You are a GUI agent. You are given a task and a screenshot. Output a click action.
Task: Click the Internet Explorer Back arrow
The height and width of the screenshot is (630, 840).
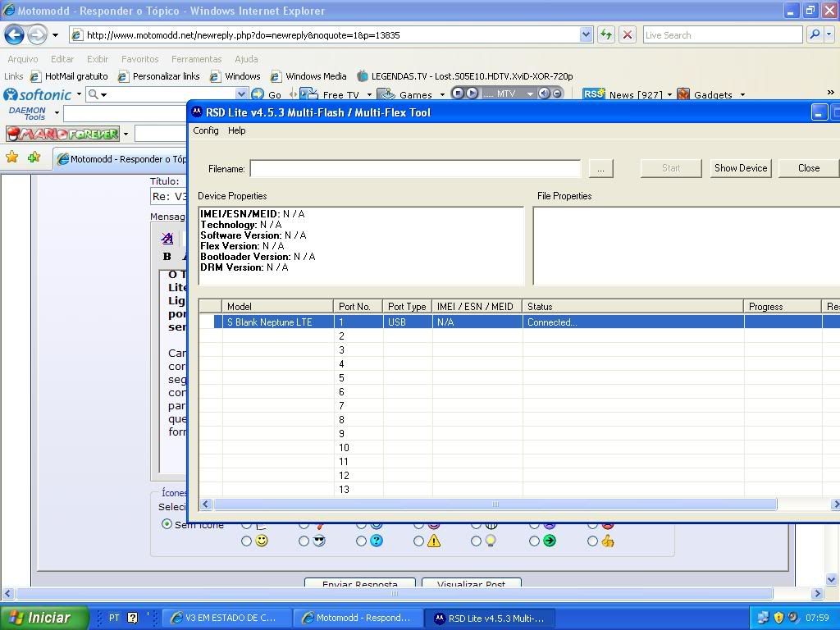click(x=15, y=35)
